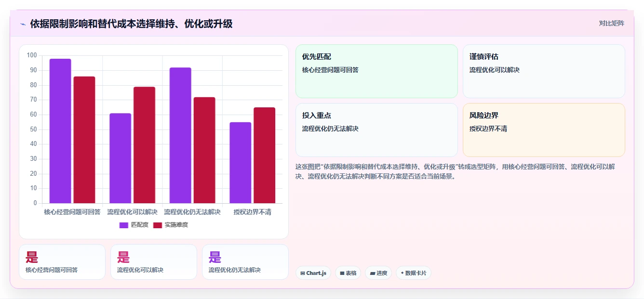
Task: Click the Chart.js chip icon
Action: pos(303,273)
